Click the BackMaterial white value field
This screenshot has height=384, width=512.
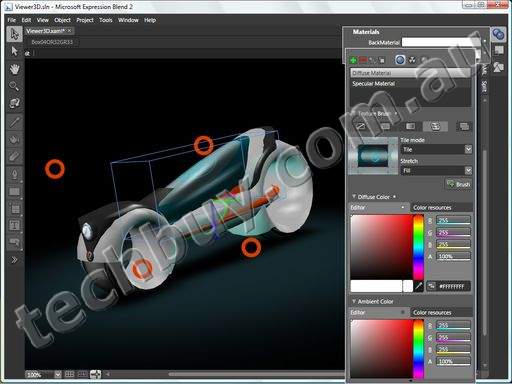[441, 42]
